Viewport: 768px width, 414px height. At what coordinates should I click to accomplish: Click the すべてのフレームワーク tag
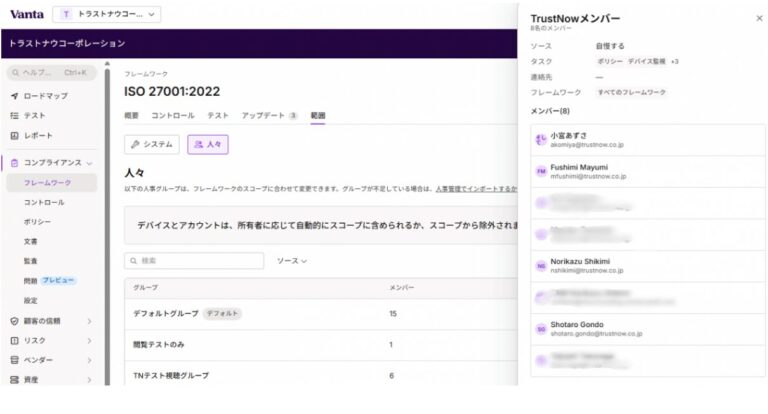click(x=632, y=92)
